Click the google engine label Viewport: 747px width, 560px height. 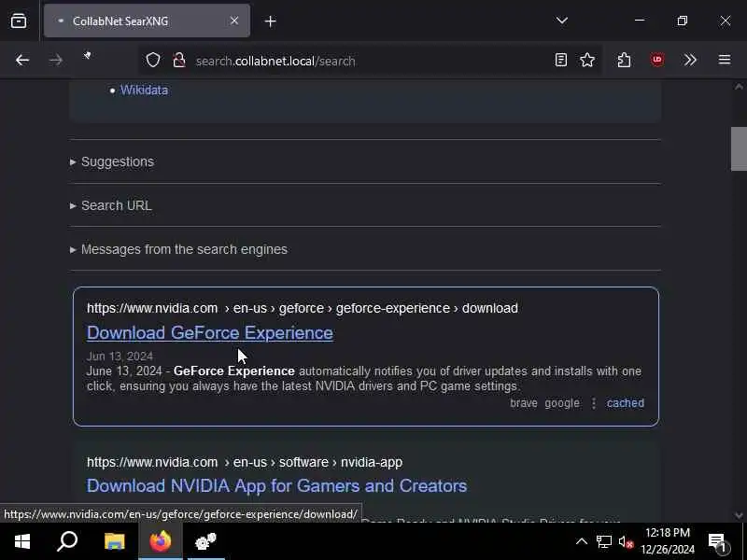(562, 403)
